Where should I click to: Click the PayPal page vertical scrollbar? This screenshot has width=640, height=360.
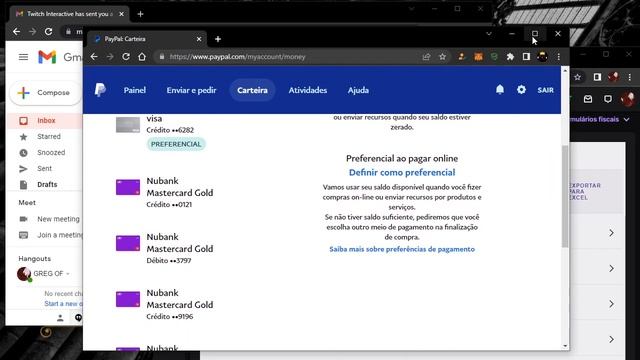pyautogui.click(x=565, y=196)
